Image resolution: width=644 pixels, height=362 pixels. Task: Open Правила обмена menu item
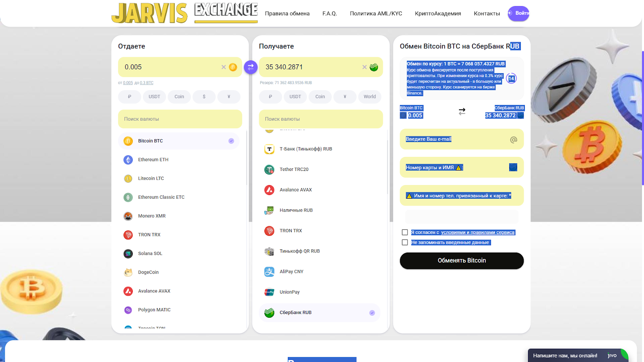coord(287,13)
